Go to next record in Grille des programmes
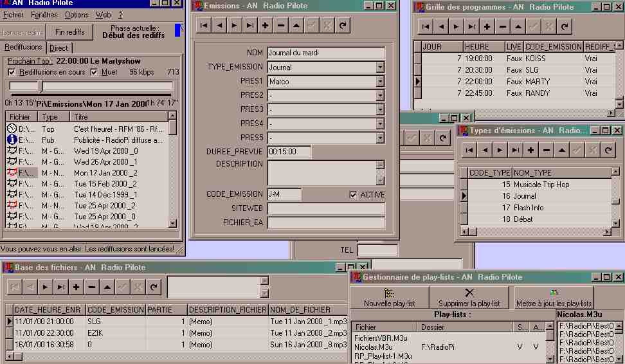Image resolution: width=625 pixels, height=364 pixels. [x=457, y=27]
